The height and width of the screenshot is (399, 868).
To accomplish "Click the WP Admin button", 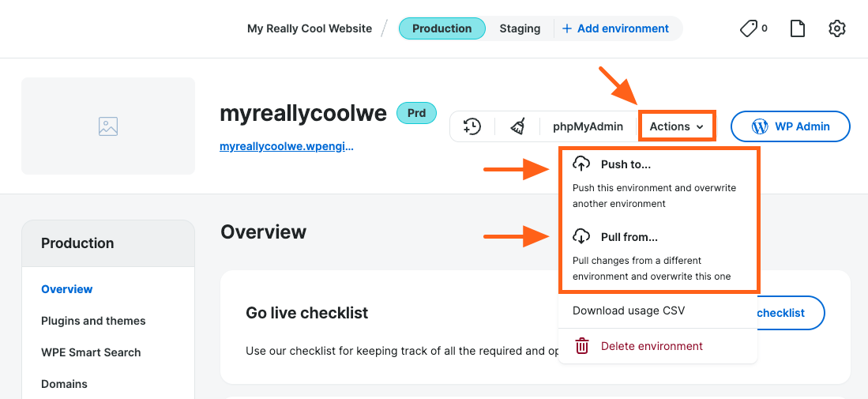I will [790, 126].
